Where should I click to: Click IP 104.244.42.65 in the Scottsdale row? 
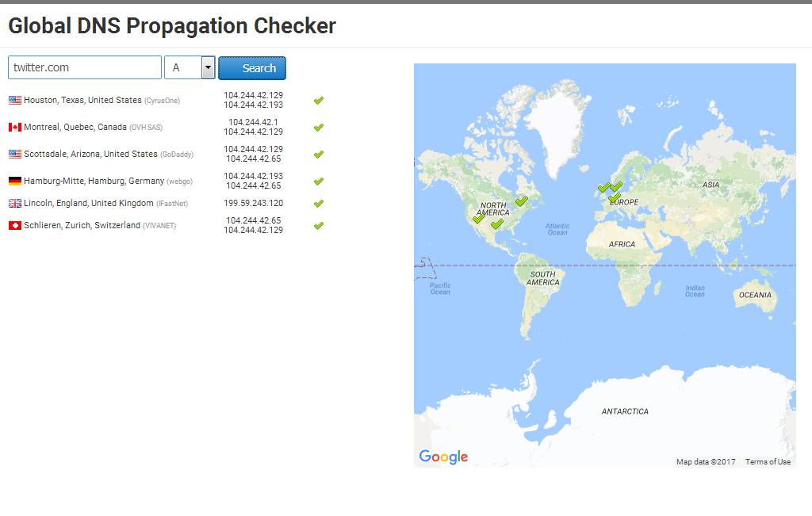[253, 159]
